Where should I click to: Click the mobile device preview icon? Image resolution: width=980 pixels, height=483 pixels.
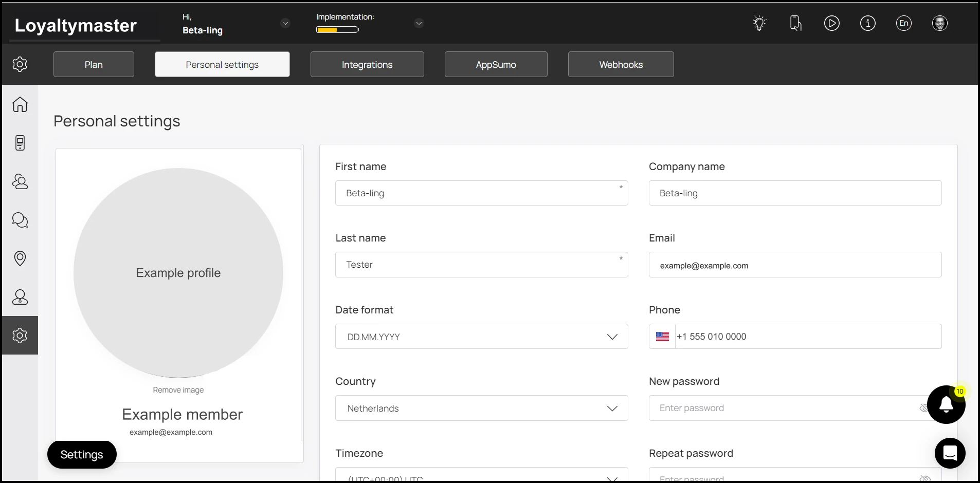(x=795, y=23)
